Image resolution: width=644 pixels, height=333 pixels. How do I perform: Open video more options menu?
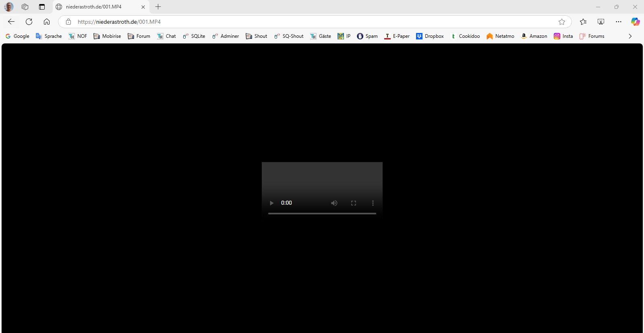373,203
